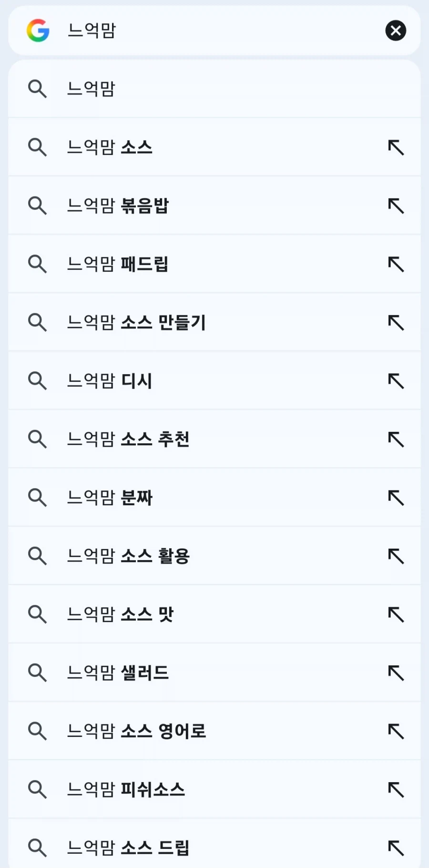Click the magnifier icon beside 느억맘 디시

38,380
